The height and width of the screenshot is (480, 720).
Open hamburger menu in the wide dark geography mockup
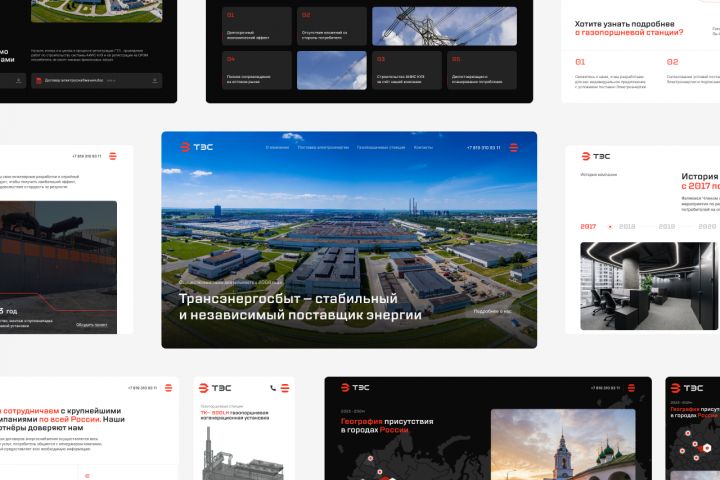631,388
